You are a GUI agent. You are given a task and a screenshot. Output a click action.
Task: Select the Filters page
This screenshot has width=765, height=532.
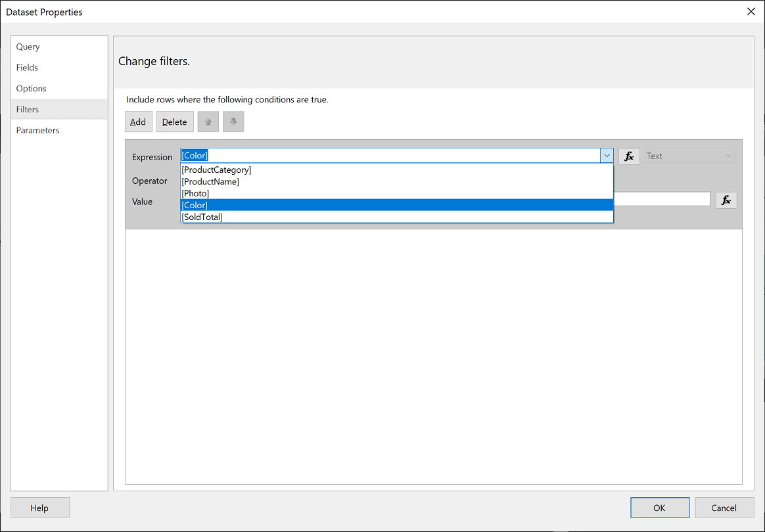pos(26,109)
